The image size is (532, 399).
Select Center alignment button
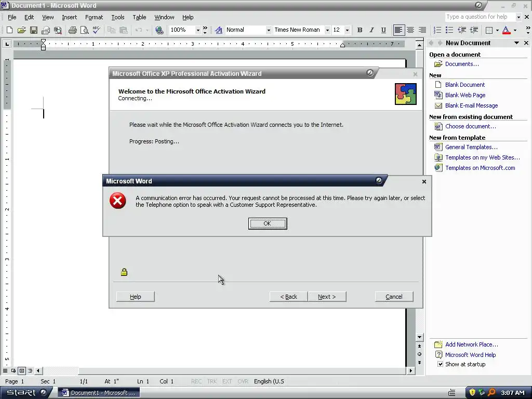[x=410, y=30]
